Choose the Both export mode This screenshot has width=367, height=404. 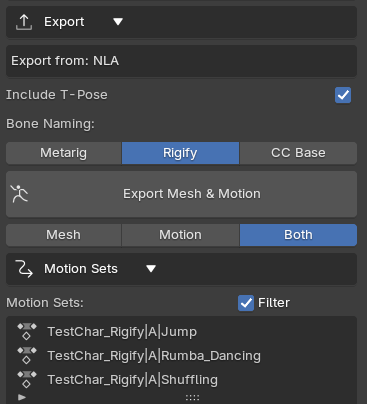tap(298, 235)
